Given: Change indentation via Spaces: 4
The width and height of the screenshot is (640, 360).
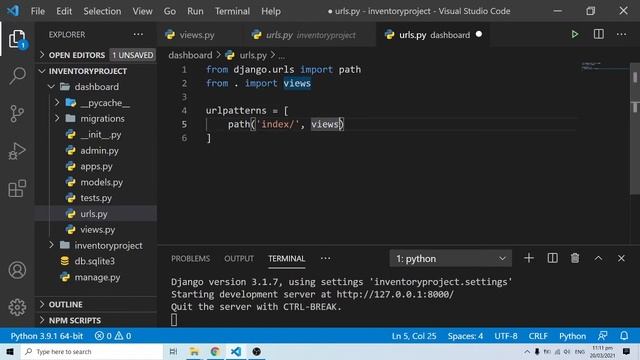Looking at the screenshot, I should pos(465,336).
